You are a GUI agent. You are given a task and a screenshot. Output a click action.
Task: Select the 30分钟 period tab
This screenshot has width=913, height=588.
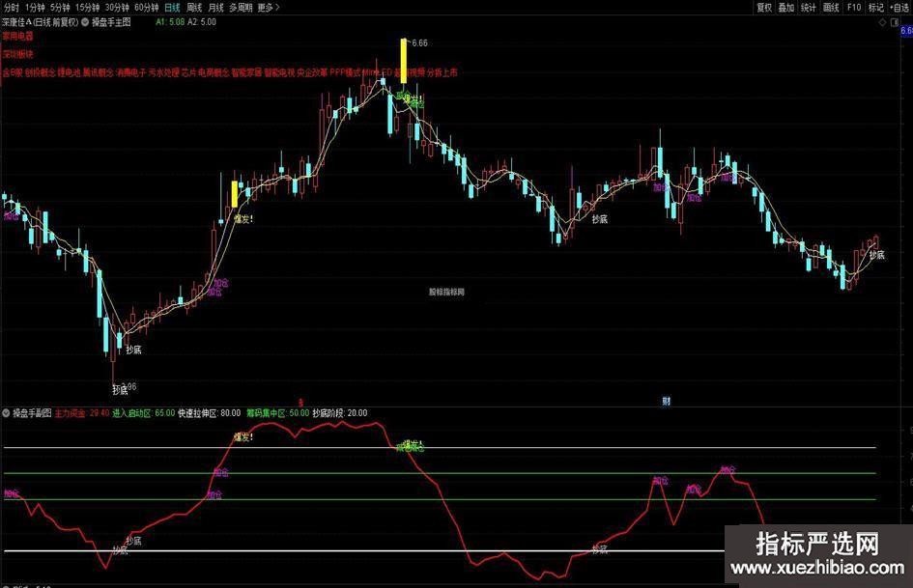coord(117,8)
